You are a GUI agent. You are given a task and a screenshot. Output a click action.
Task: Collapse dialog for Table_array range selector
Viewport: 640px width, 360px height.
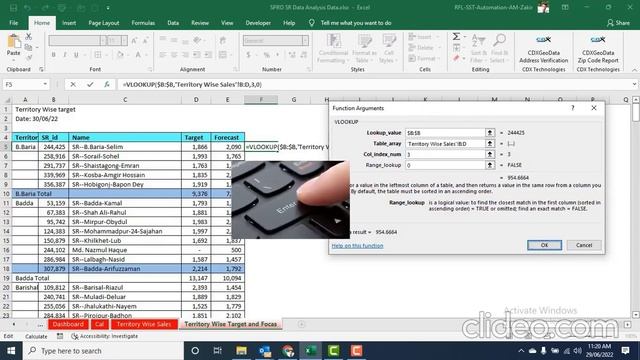[490, 144]
